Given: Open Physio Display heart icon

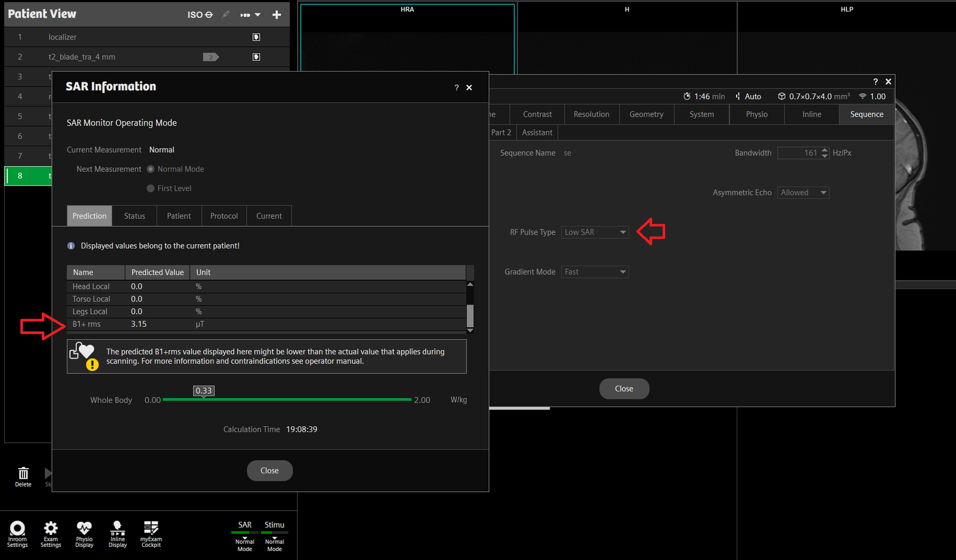Looking at the screenshot, I should [84, 533].
